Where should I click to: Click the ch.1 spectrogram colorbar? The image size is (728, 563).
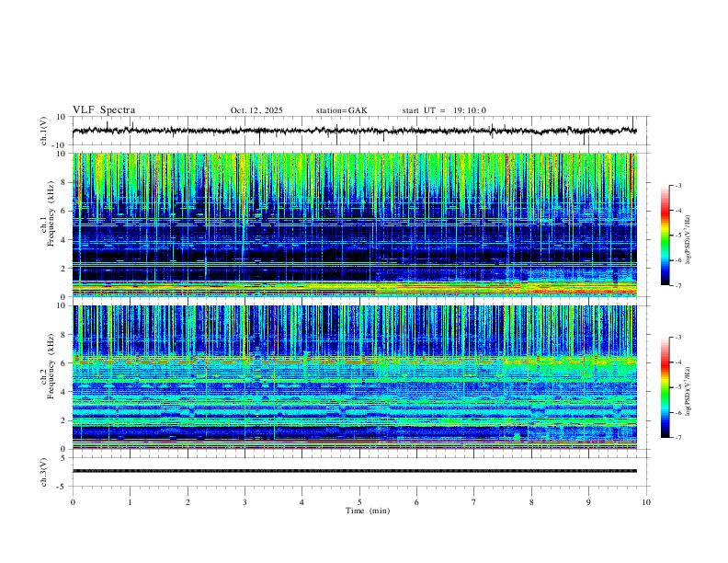(x=665, y=236)
